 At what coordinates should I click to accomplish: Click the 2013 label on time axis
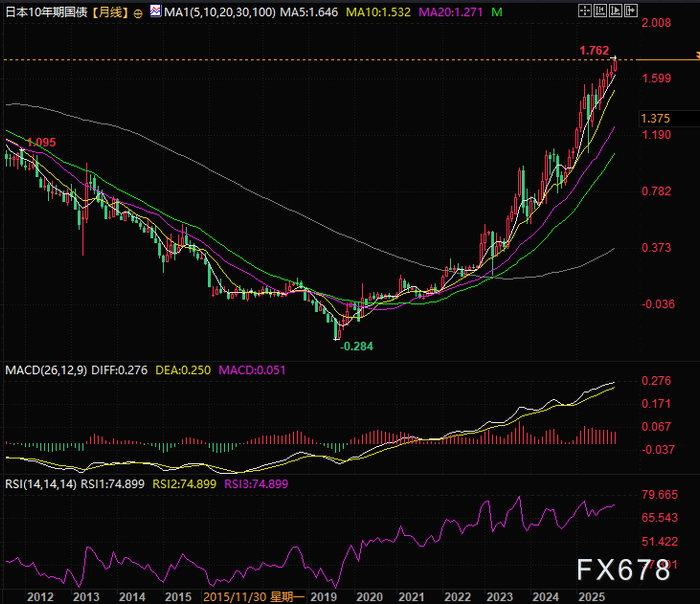tap(86, 597)
